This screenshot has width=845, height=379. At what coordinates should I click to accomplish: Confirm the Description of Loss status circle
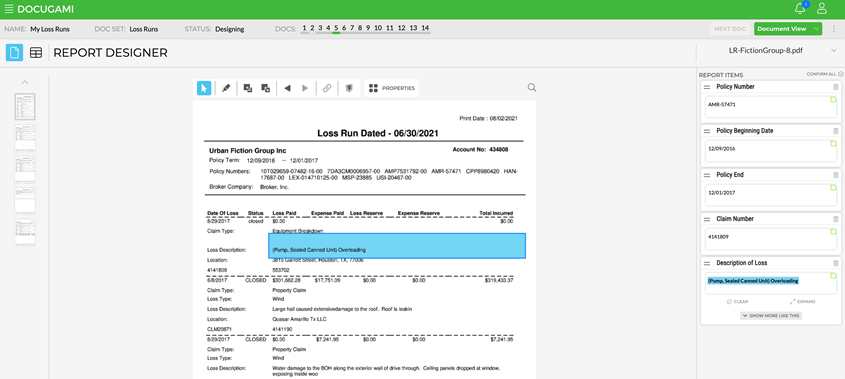point(833,275)
